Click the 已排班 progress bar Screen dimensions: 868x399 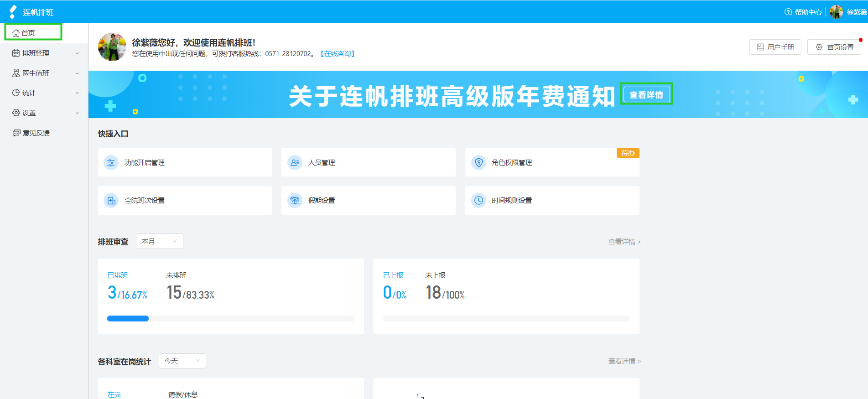[231, 319]
